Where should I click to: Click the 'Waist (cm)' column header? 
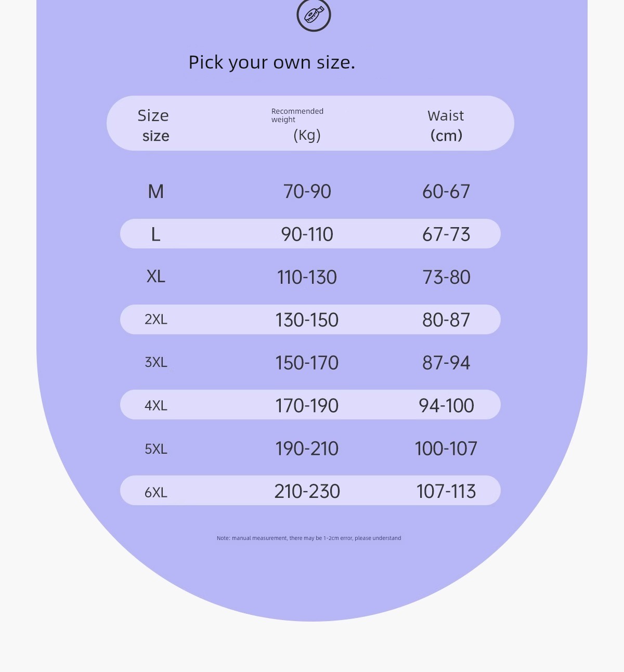tap(446, 125)
